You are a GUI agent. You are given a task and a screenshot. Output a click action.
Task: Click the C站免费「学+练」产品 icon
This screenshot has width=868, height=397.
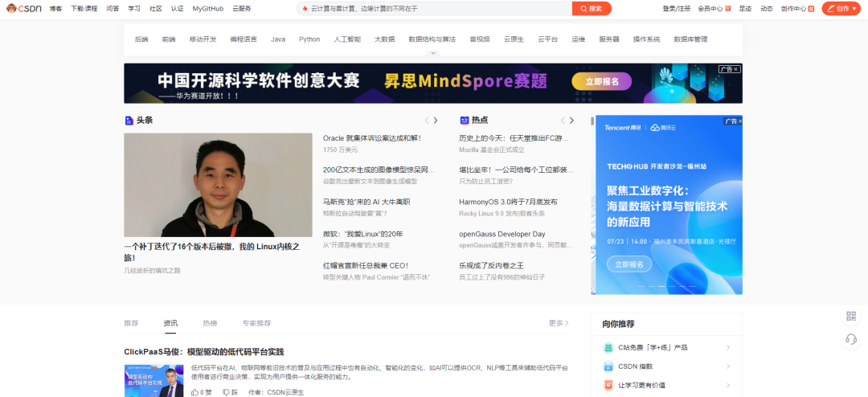tap(608, 347)
